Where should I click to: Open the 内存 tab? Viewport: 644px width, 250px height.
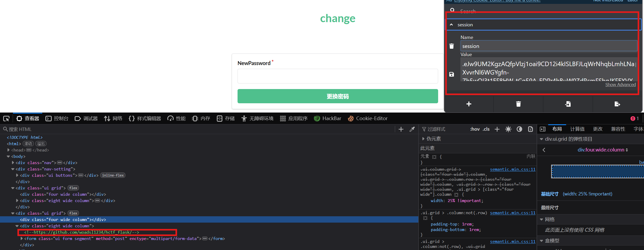(x=201, y=119)
